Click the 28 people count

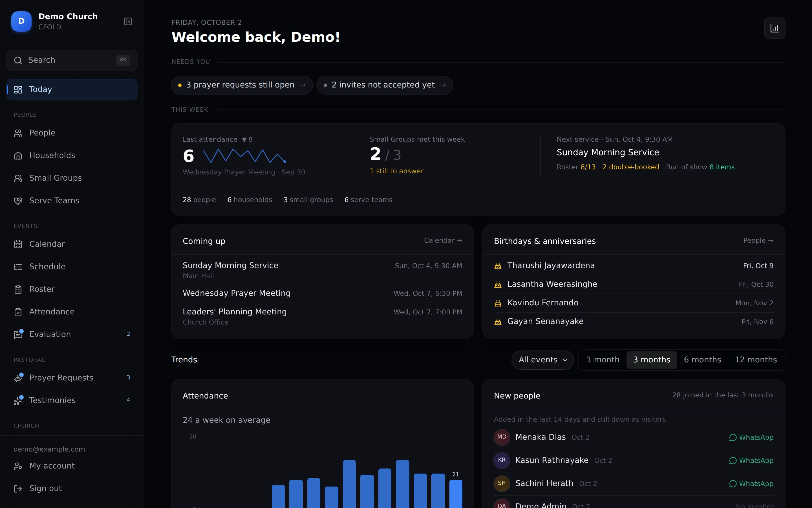pos(199,200)
